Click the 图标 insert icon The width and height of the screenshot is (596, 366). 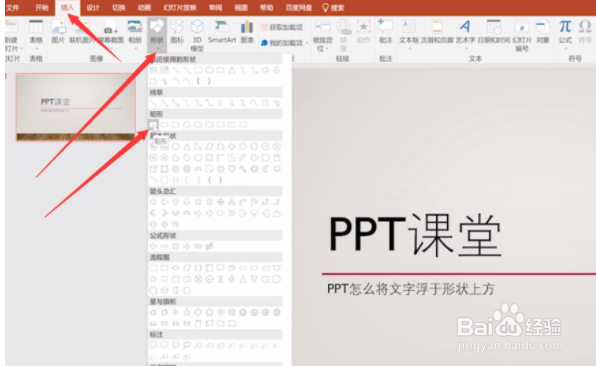click(x=177, y=32)
